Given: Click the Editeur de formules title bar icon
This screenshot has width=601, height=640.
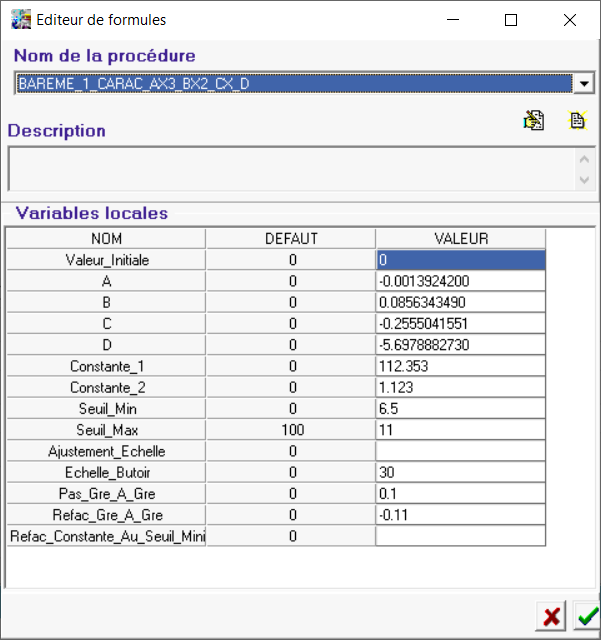Looking at the screenshot, I should pos(20,19).
